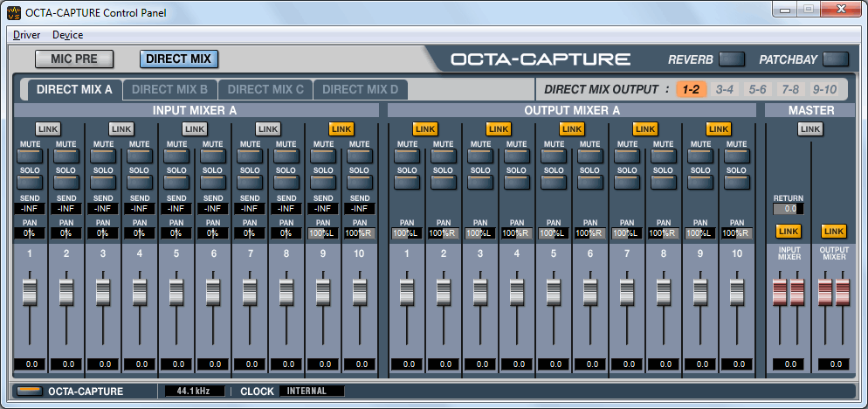868x409 pixels.
Task: Mute input mixer channel 1
Action: click(x=30, y=156)
